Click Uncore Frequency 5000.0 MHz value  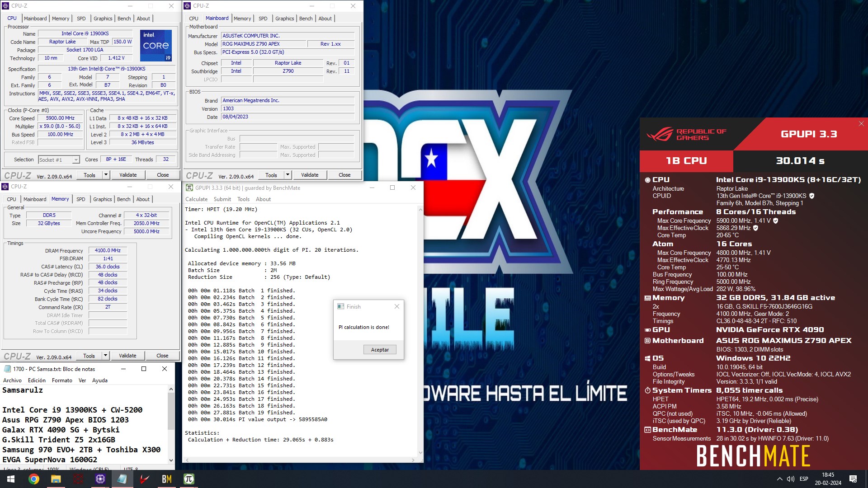click(146, 231)
